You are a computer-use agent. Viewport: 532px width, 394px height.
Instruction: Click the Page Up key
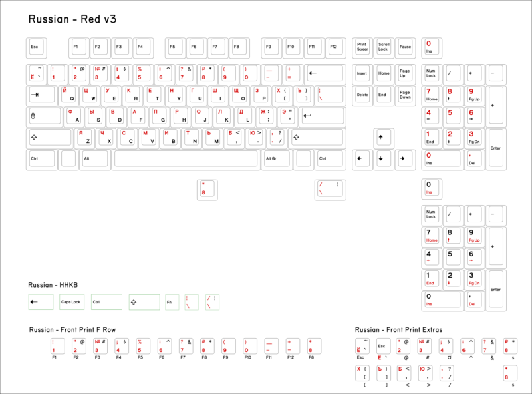405,75
